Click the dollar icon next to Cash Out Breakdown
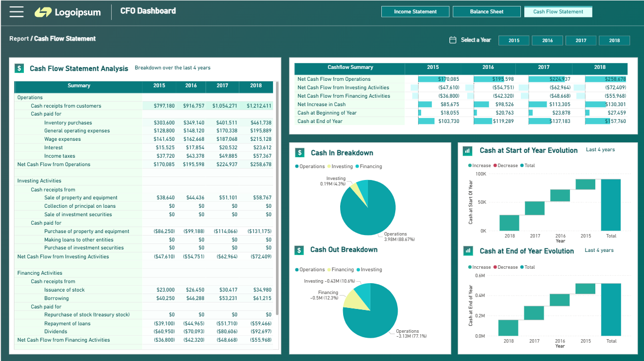This screenshot has height=361, width=644. [x=299, y=250]
